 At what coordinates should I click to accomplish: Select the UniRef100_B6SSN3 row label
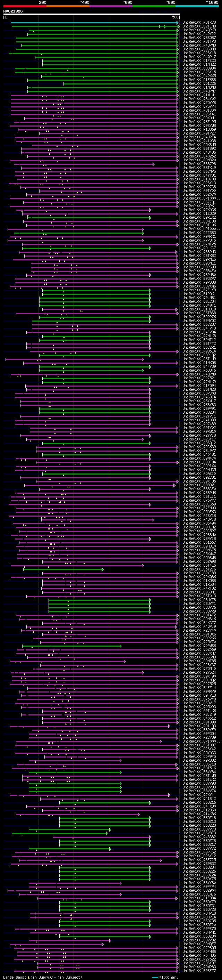pos(199,657)
